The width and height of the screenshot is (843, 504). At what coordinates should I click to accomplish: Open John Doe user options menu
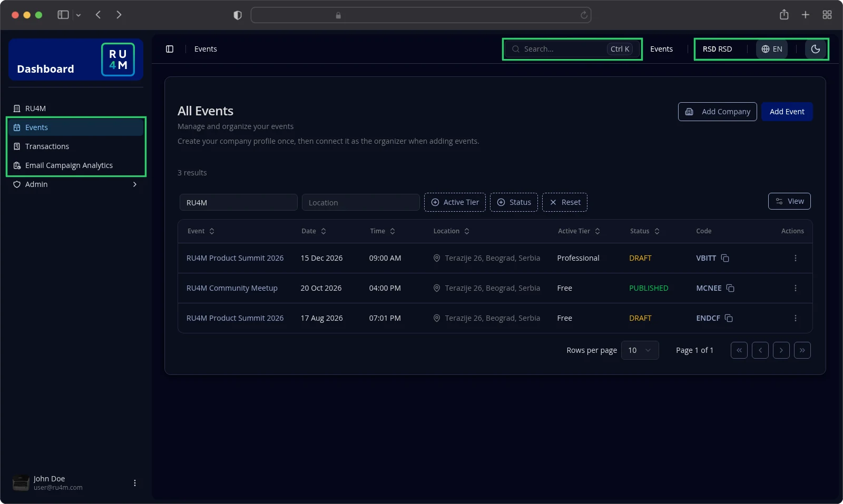135,483
